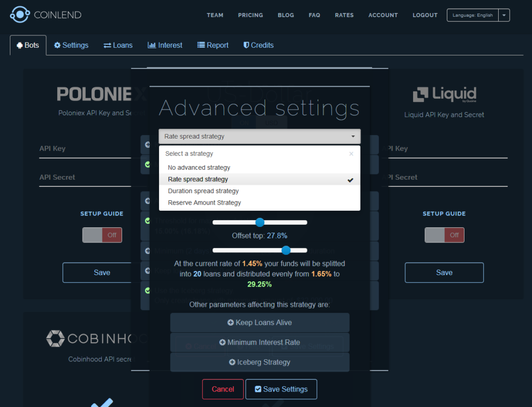Click the Credits shield icon
The width and height of the screenshot is (532, 407).
246,45
